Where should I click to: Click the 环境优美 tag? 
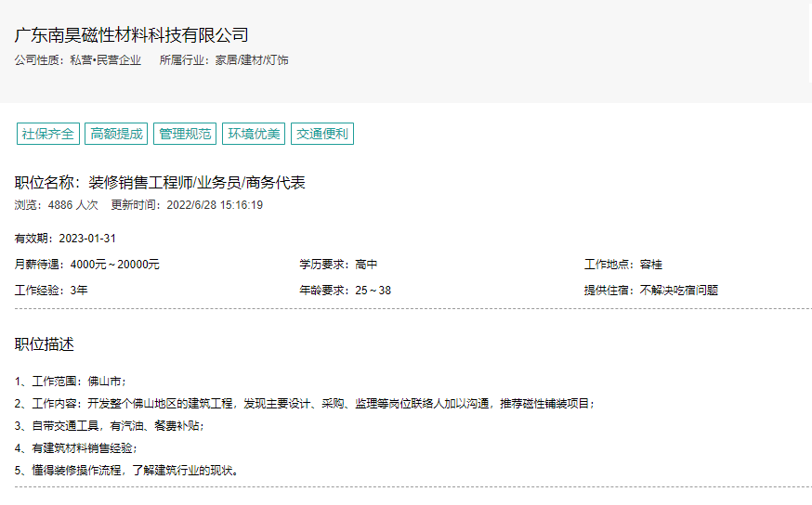pos(254,134)
